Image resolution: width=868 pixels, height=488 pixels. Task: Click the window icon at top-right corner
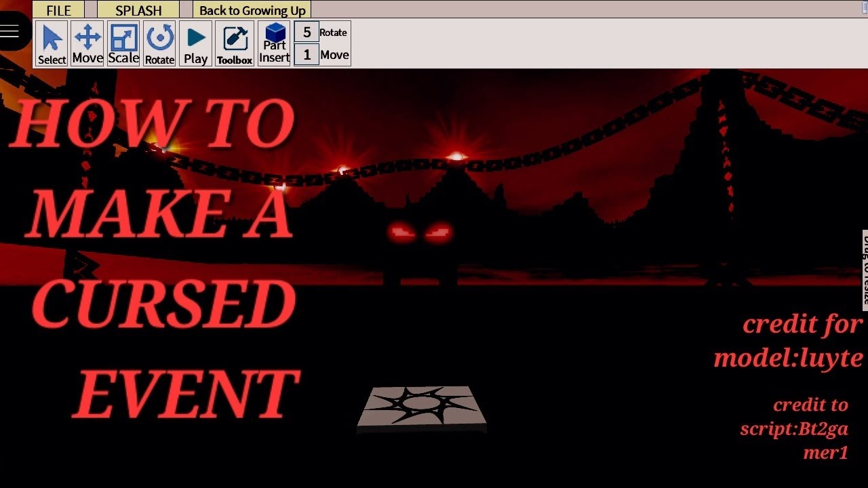tap(864, 8)
